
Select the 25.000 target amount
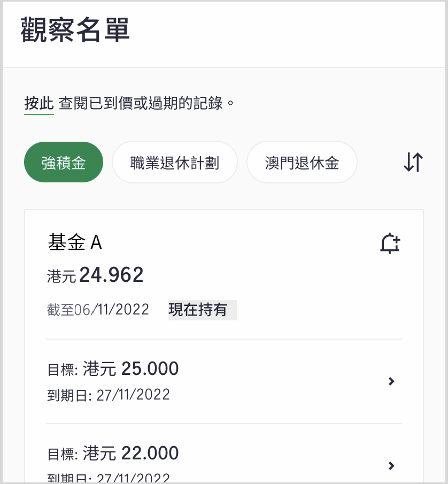pos(150,368)
